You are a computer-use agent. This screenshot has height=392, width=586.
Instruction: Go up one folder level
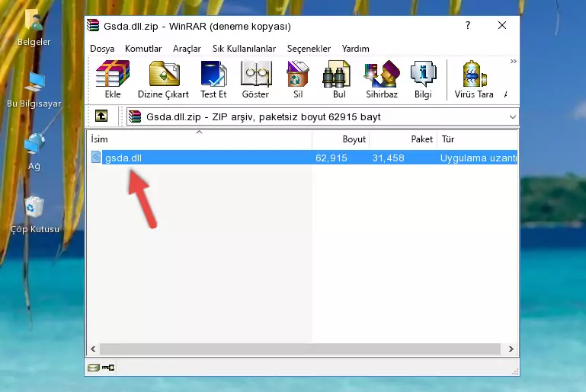101,116
